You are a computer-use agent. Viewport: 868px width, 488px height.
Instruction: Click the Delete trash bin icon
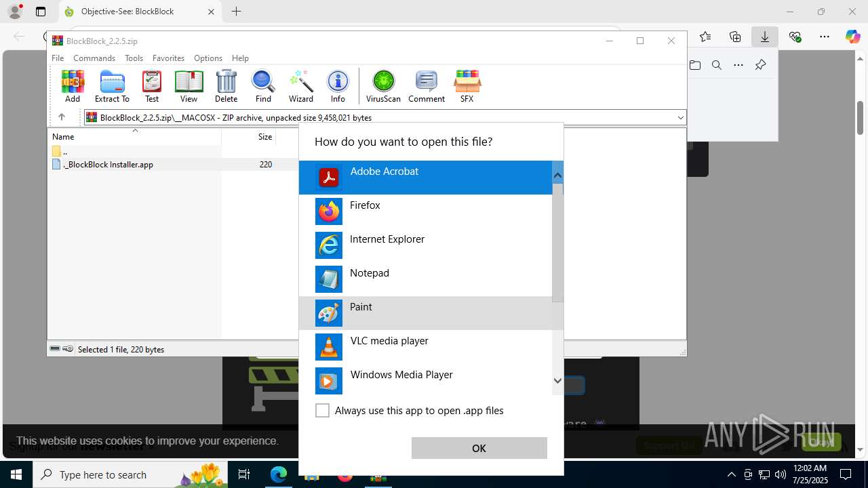click(x=226, y=86)
